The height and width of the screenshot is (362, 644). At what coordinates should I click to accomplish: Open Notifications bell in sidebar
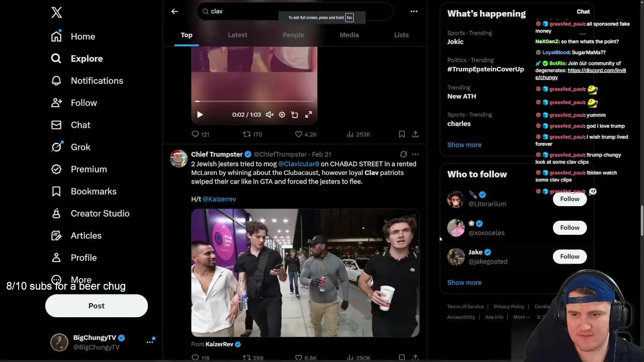(87, 80)
